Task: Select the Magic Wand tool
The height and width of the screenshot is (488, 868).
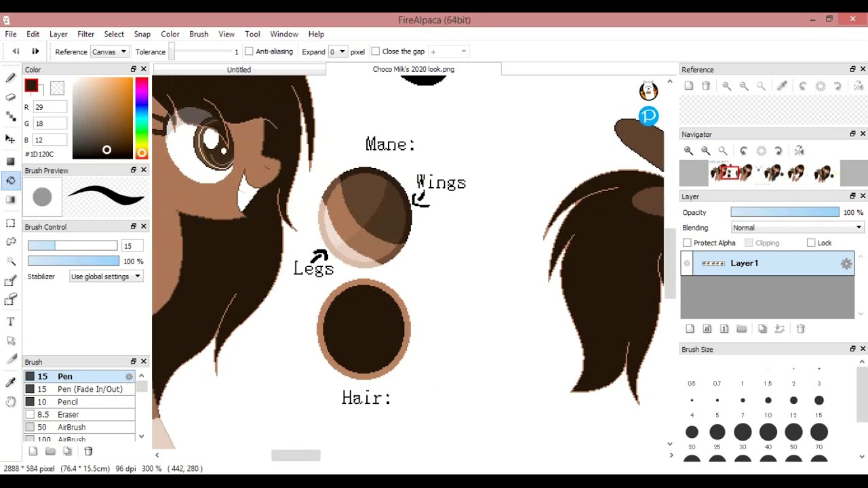Action: tap(10, 261)
